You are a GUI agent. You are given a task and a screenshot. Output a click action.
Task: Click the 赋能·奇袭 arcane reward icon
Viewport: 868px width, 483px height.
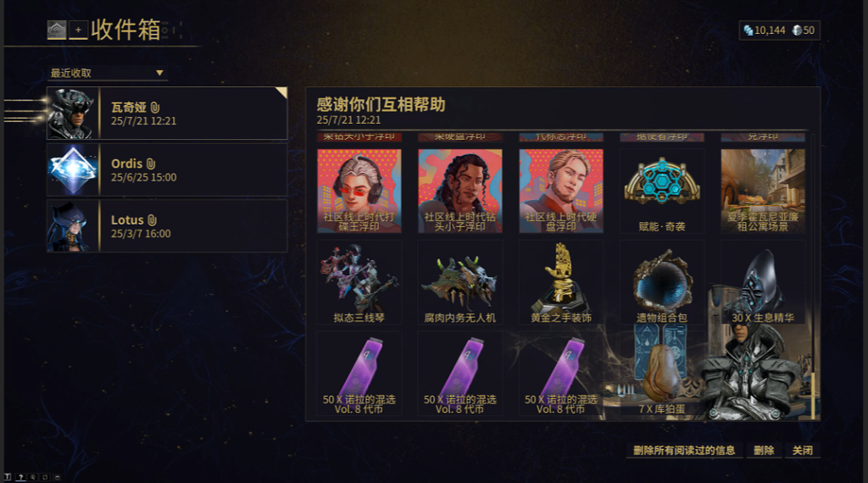[x=662, y=191]
